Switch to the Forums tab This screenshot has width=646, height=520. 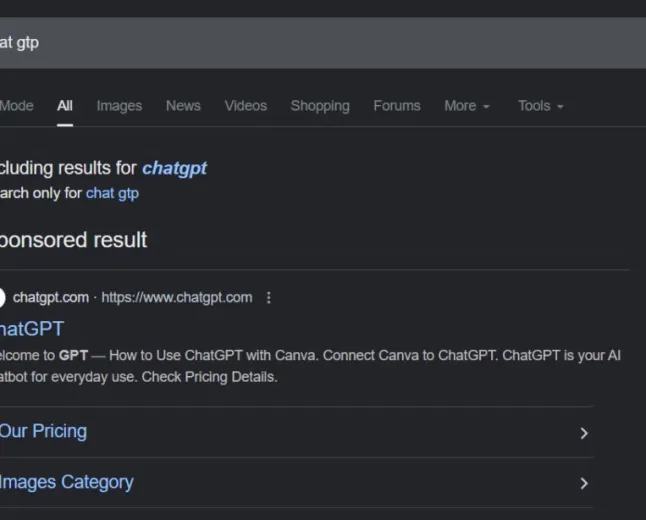point(397,106)
